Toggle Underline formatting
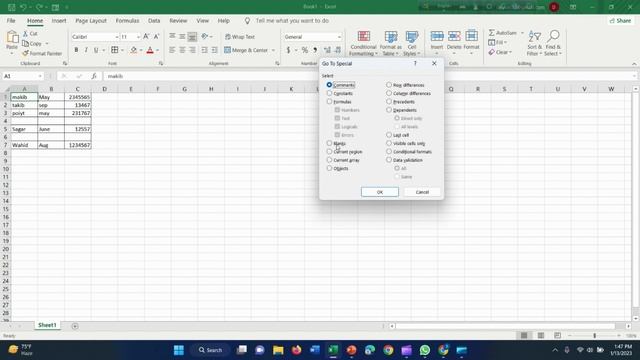Image resolution: width=640 pixels, height=360 pixels. point(96,50)
